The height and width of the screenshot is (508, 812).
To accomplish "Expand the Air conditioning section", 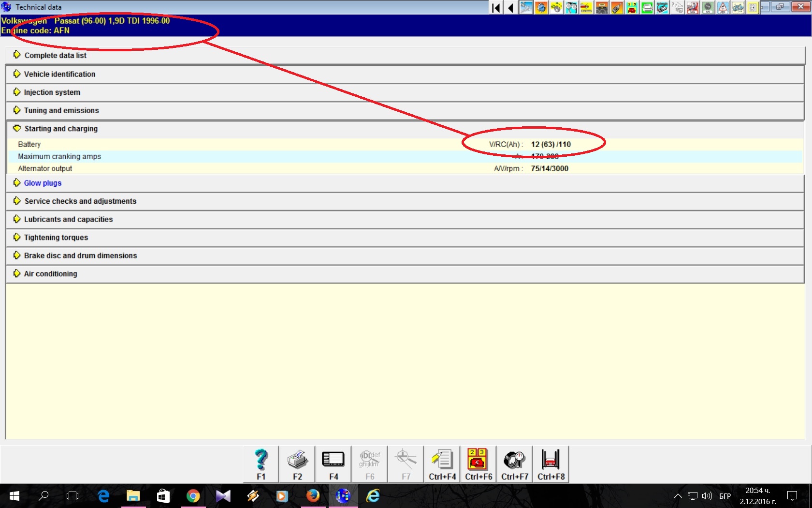I will pos(50,274).
